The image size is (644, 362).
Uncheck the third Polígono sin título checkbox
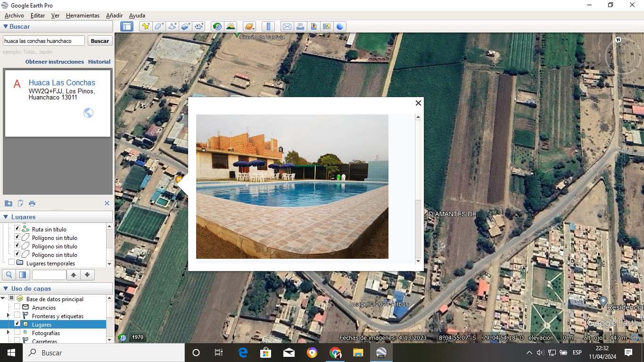(17, 254)
